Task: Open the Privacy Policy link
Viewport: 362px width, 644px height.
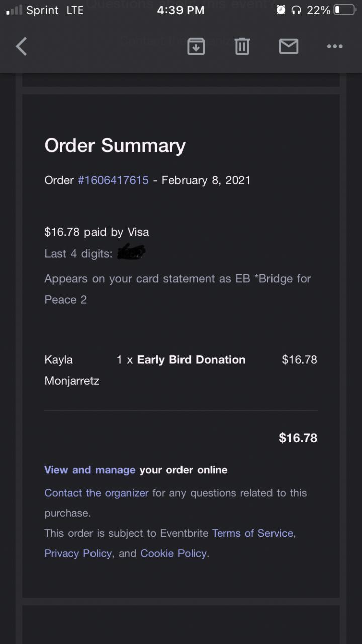Action: tap(78, 553)
